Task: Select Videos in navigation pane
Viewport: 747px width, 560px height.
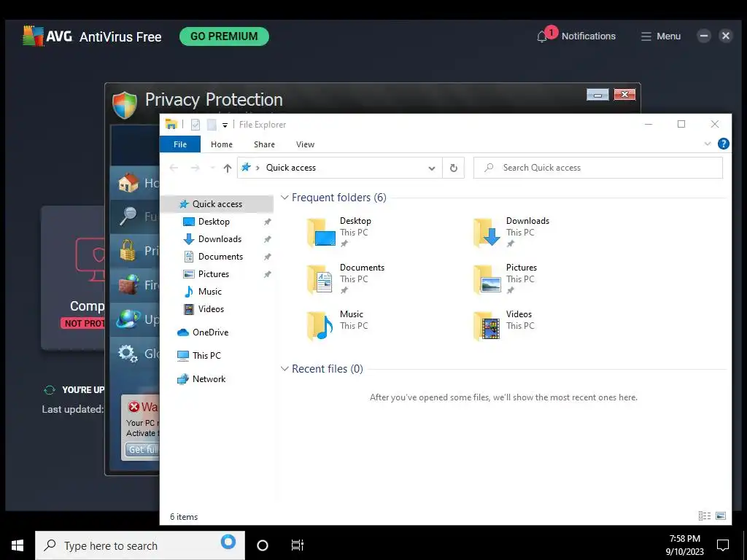Action: tap(211, 309)
